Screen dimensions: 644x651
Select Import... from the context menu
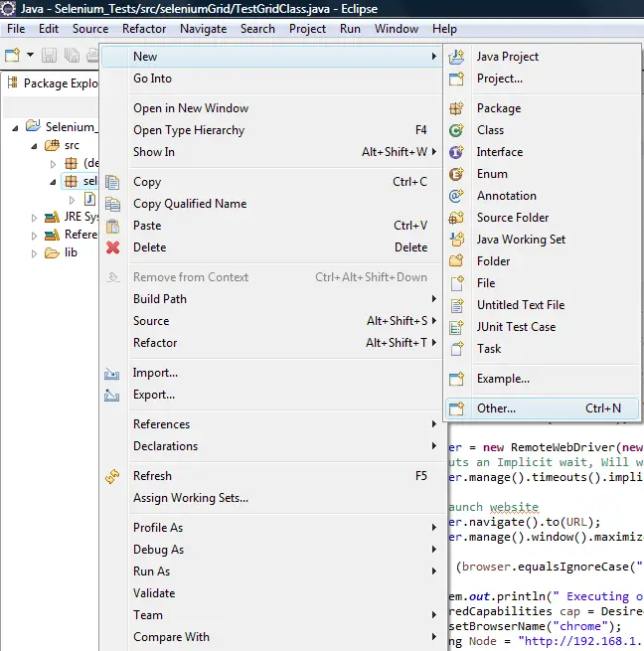(155, 373)
